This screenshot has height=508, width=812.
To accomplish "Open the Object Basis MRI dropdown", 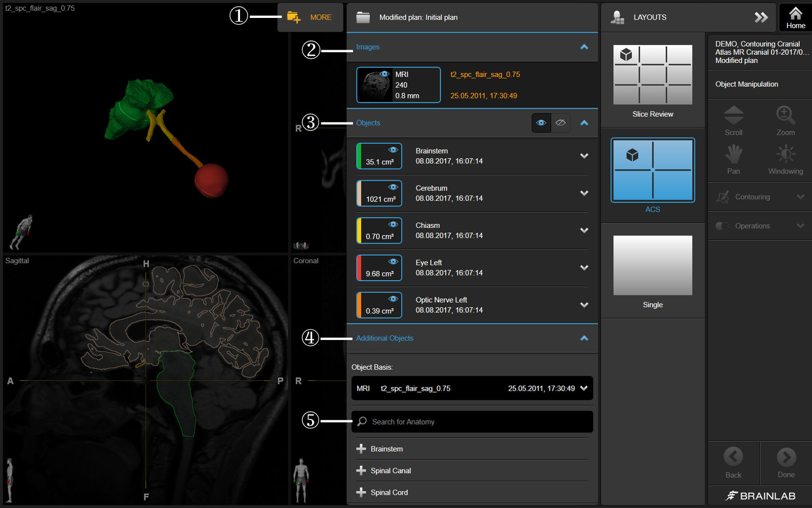I will 472,389.
